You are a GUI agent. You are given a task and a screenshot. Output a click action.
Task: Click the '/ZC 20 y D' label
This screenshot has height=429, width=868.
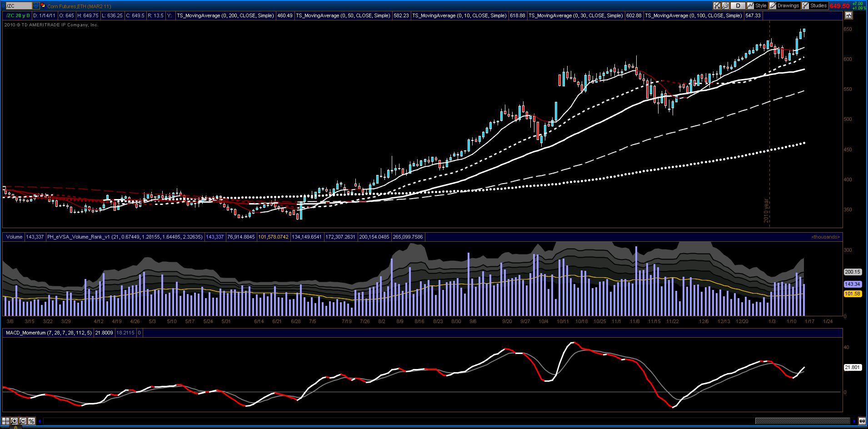point(18,15)
